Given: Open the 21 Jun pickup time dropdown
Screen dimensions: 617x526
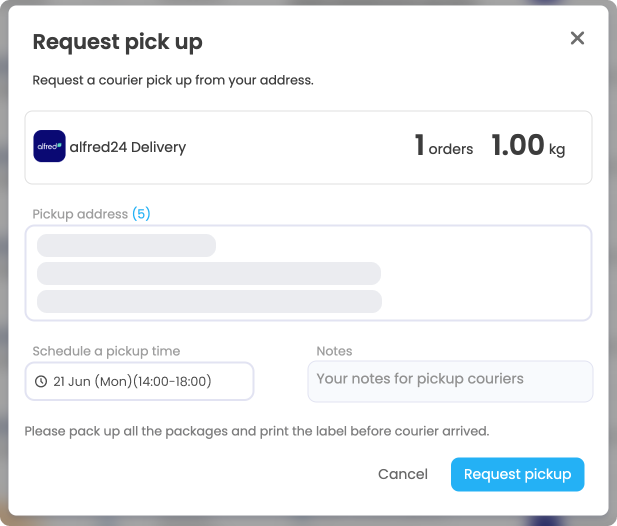Looking at the screenshot, I should coord(139,381).
